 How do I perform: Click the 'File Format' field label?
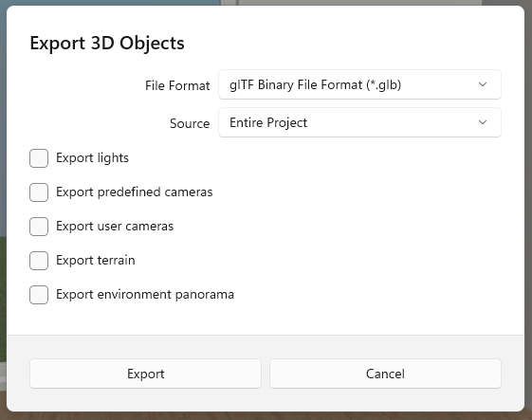[177, 85]
